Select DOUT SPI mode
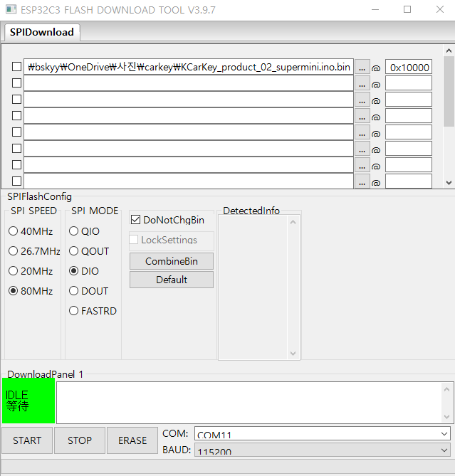The image size is (455, 476). [89, 291]
